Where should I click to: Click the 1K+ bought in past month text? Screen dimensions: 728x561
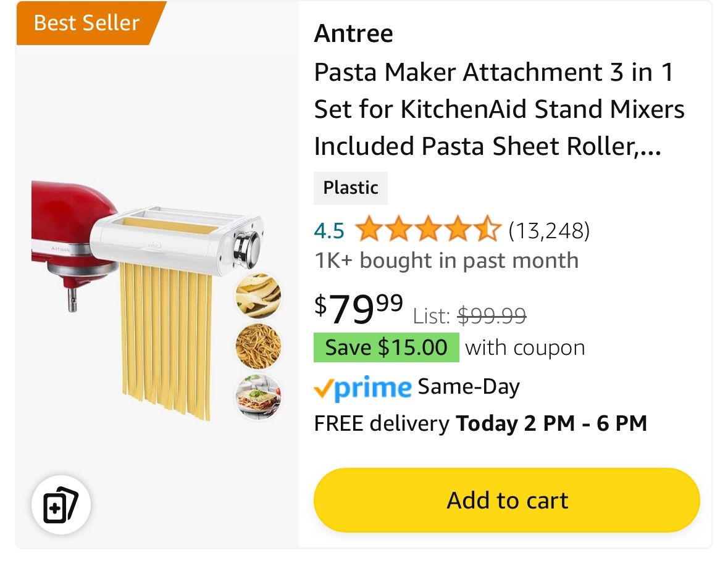[446, 260]
